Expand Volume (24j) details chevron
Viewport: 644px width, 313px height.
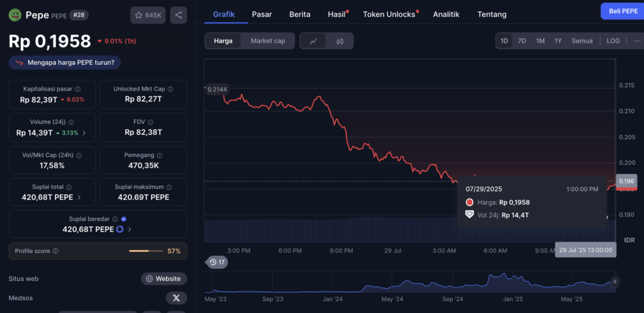coord(84,133)
